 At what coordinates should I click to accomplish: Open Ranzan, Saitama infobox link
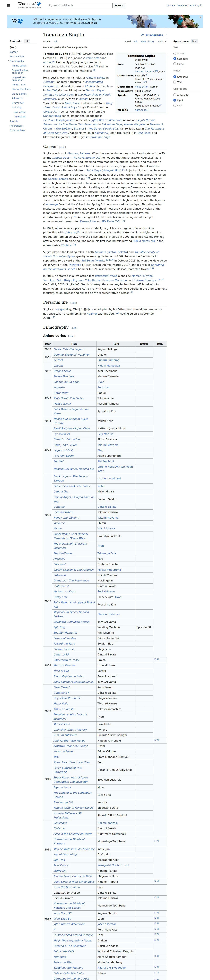point(145,71)
